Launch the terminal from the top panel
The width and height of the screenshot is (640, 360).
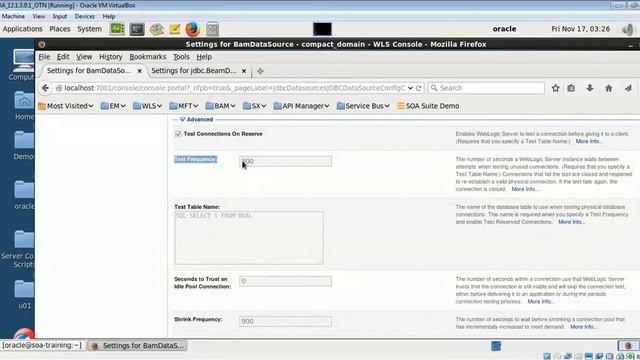click(137, 29)
